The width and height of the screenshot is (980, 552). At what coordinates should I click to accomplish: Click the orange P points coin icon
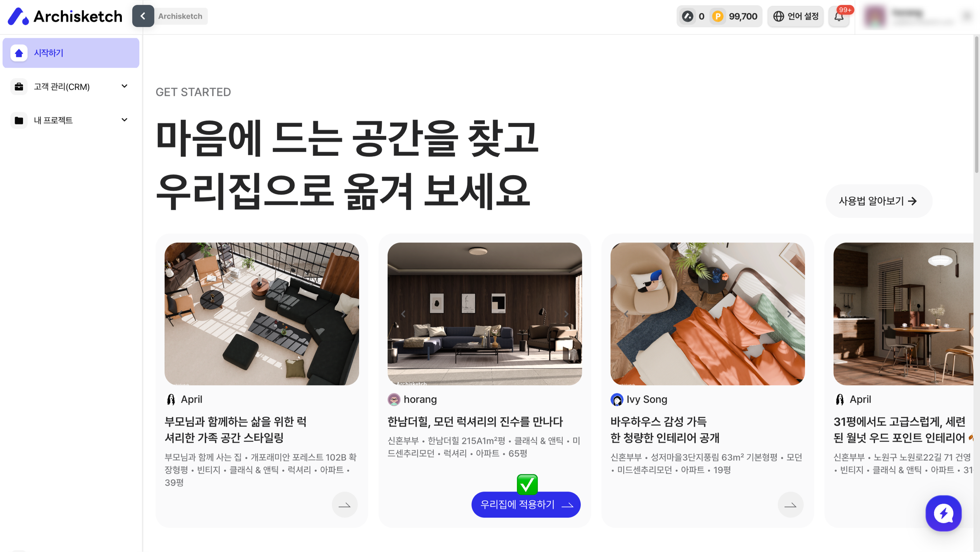[x=717, y=16]
